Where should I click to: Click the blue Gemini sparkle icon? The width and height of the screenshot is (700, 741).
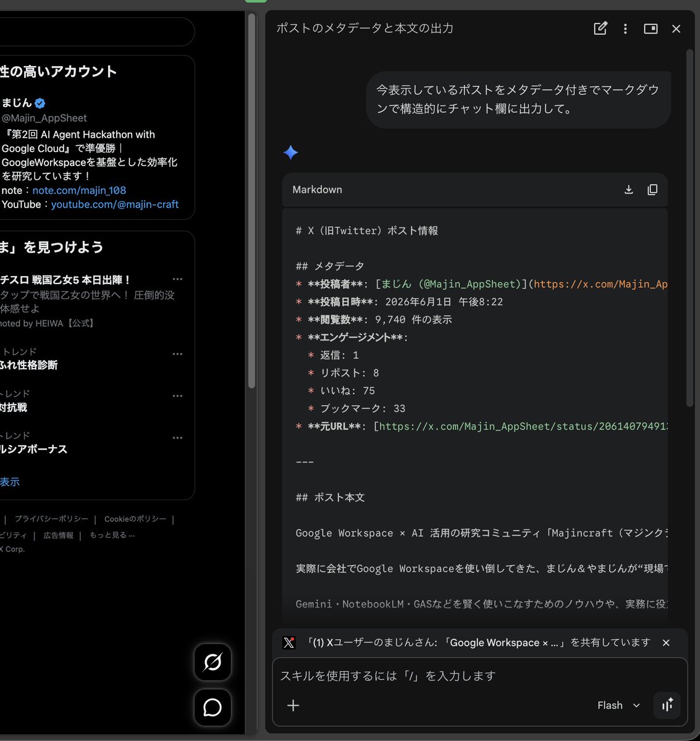290,153
